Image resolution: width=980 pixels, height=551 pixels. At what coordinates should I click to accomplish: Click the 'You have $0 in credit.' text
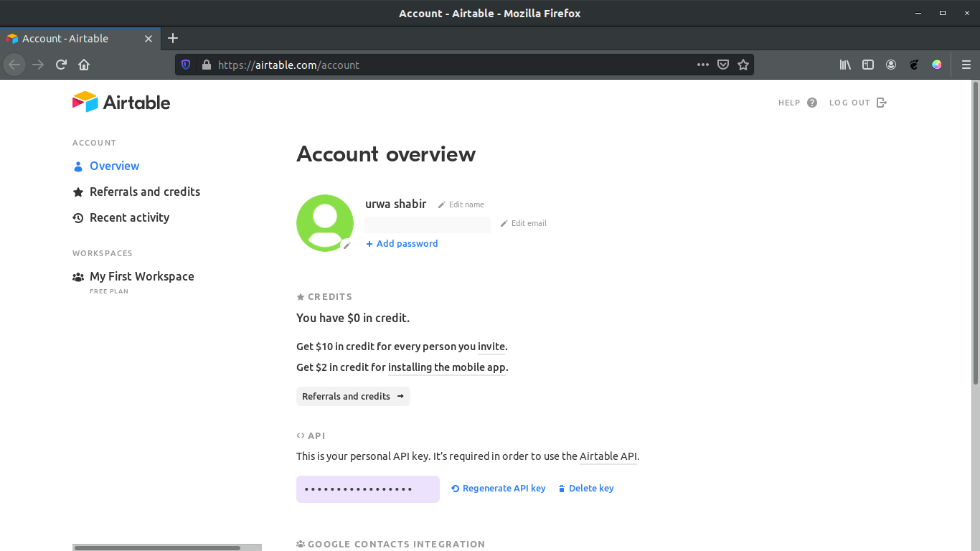(353, 318)
